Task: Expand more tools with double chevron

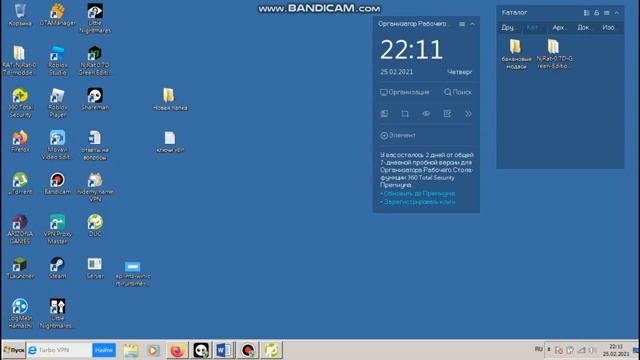Action: tap(468, 113)
